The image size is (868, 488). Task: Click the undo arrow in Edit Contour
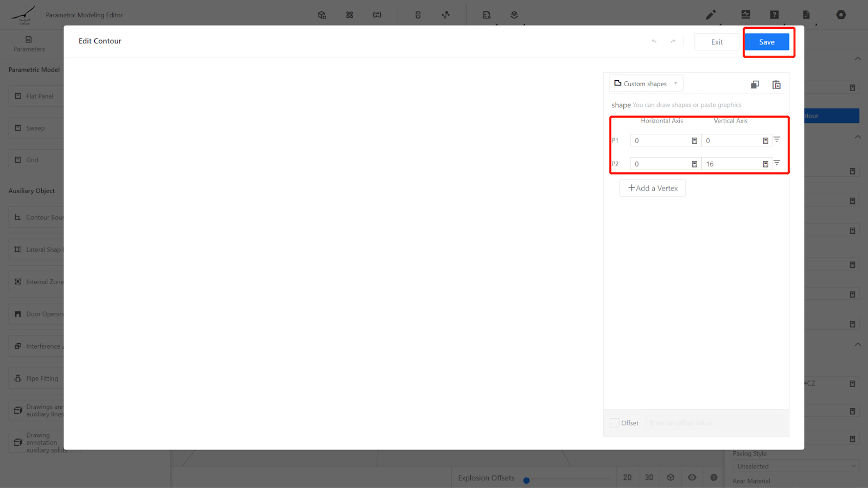[x=654, y=41]
